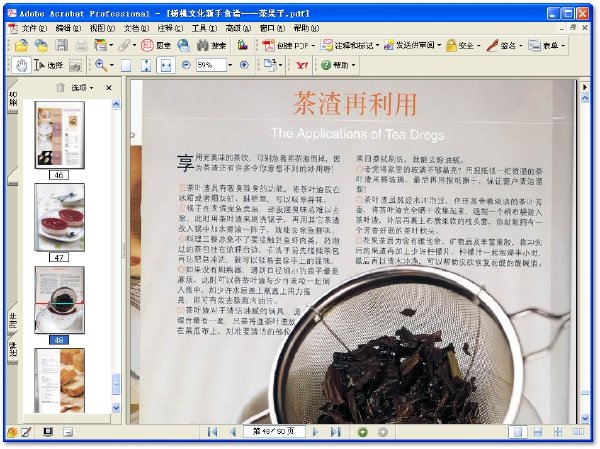Viewport: 600px width, 449px height.
Task: Toggle Single Page layout button
Action: [x=518, y=432]
